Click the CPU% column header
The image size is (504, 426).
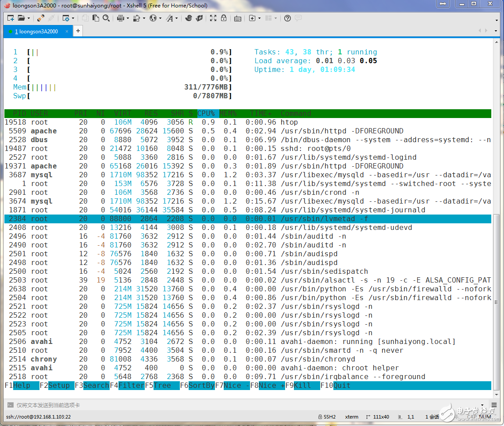coord(207,114)
